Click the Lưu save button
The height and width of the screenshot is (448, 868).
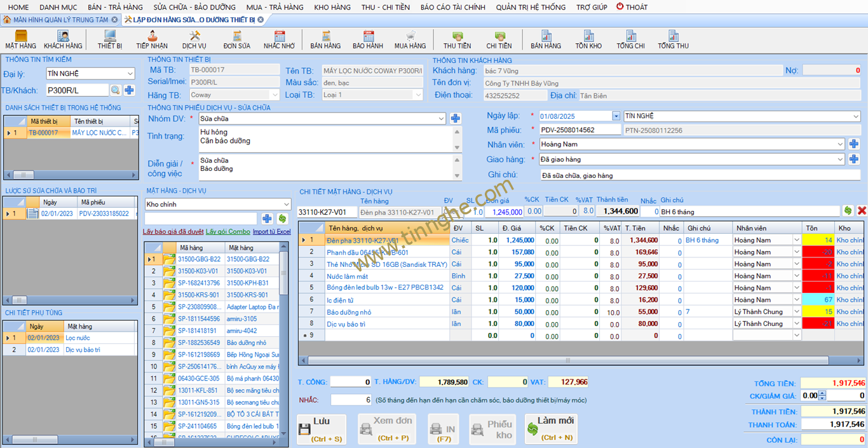(x=322, y=430)
